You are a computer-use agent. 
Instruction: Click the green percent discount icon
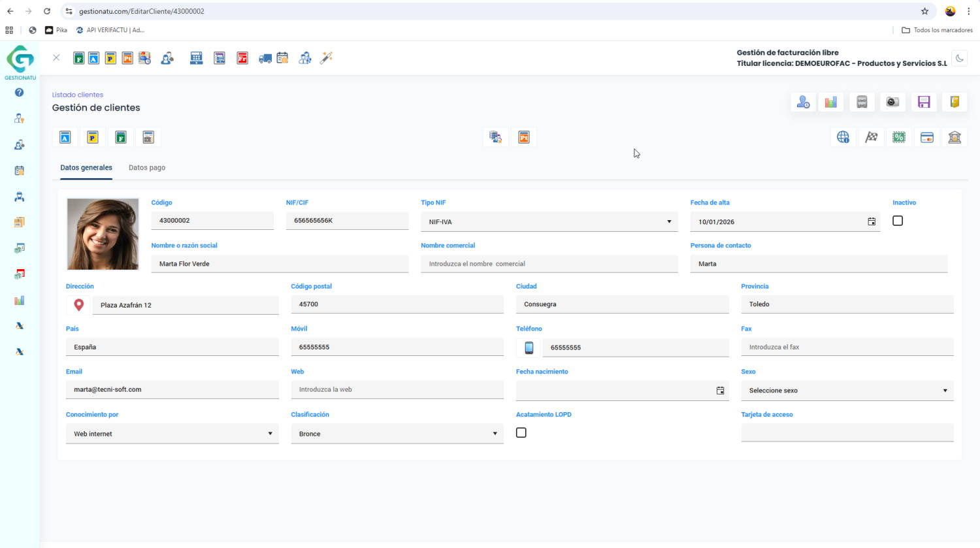tap(899, 137)
